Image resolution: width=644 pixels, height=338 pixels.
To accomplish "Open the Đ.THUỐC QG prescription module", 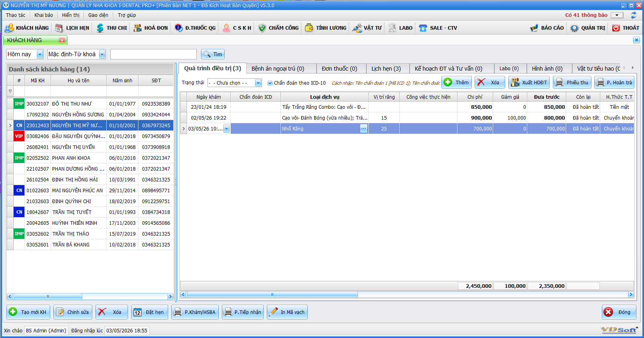I will coord(195,28).
